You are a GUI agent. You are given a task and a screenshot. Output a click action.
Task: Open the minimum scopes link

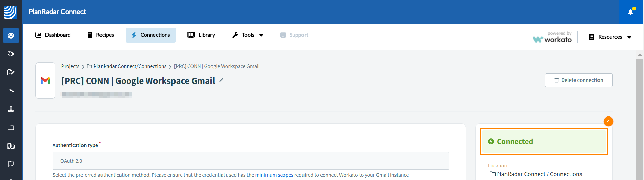click(x=274, y=175)
